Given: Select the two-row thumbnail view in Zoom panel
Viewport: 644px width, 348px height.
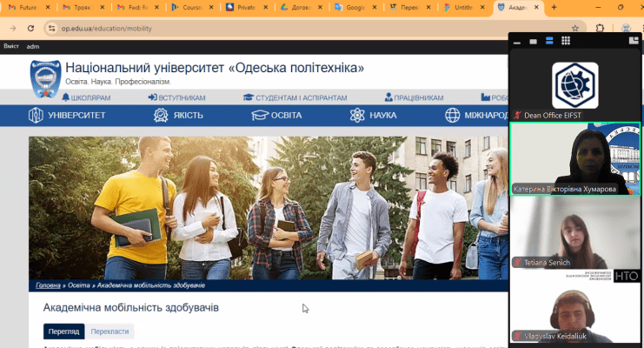Looking at the screenshot, I should (549, 41).
